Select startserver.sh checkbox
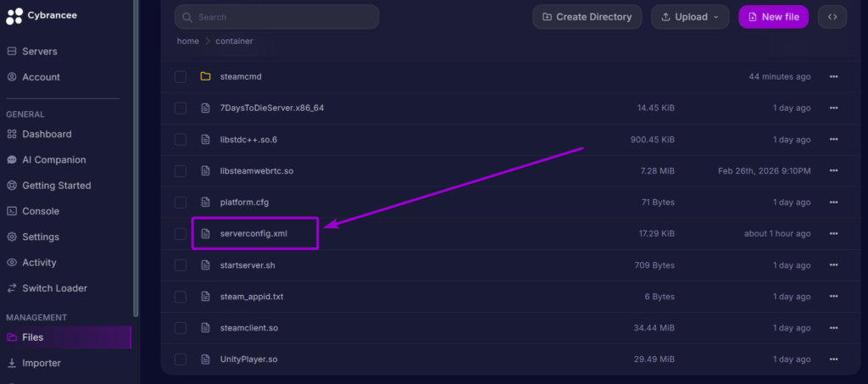Image resolution: width=868 pixels, height=384 pixels. (181, 265)
